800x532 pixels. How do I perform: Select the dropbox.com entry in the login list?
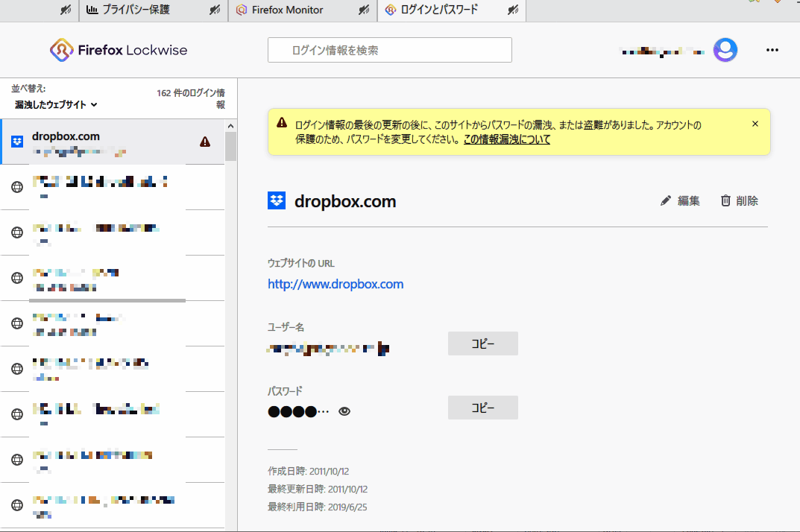(x=113, y=142)
